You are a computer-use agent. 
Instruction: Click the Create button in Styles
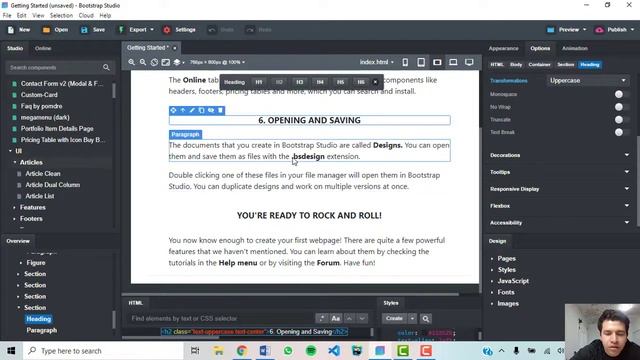point(394,318)
